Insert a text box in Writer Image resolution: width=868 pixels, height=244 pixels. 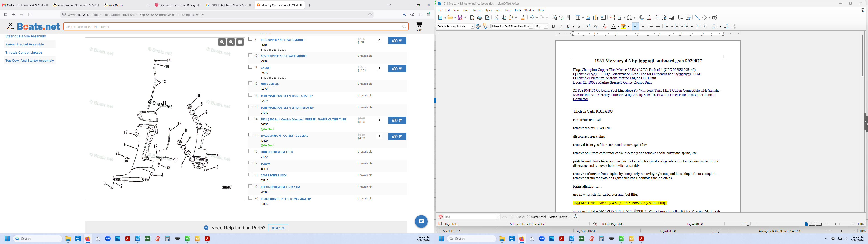coord(603,18)
